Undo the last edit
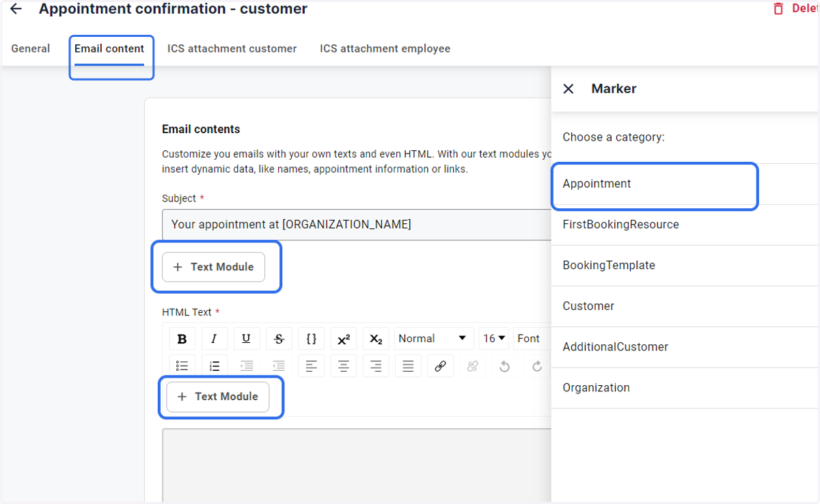 (504, 366)
